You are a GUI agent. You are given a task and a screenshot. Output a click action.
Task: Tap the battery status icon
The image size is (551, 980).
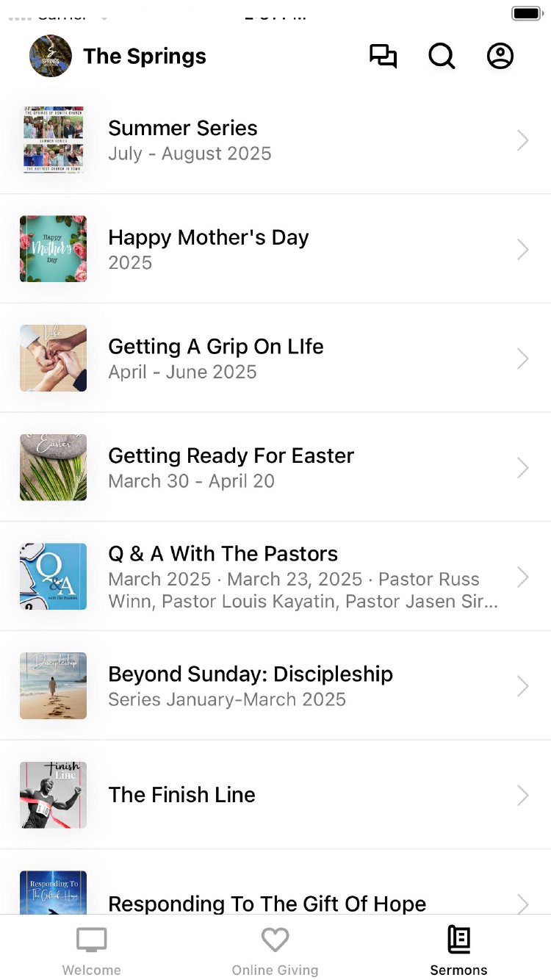527,13
